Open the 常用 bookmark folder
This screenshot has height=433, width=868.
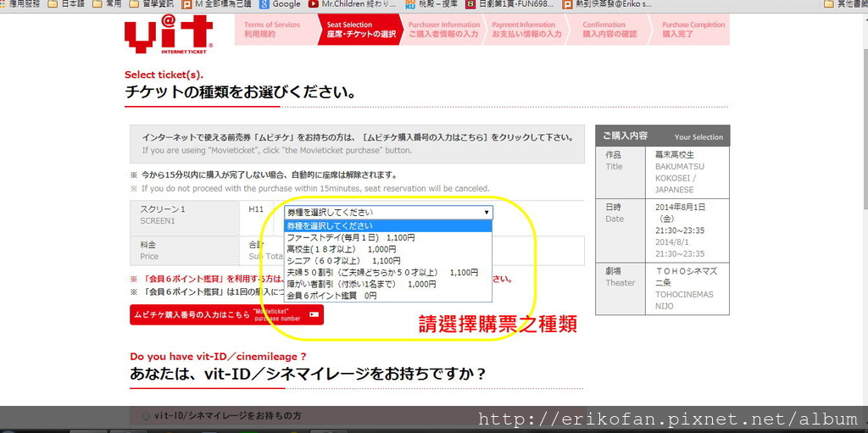pos(106,4)
